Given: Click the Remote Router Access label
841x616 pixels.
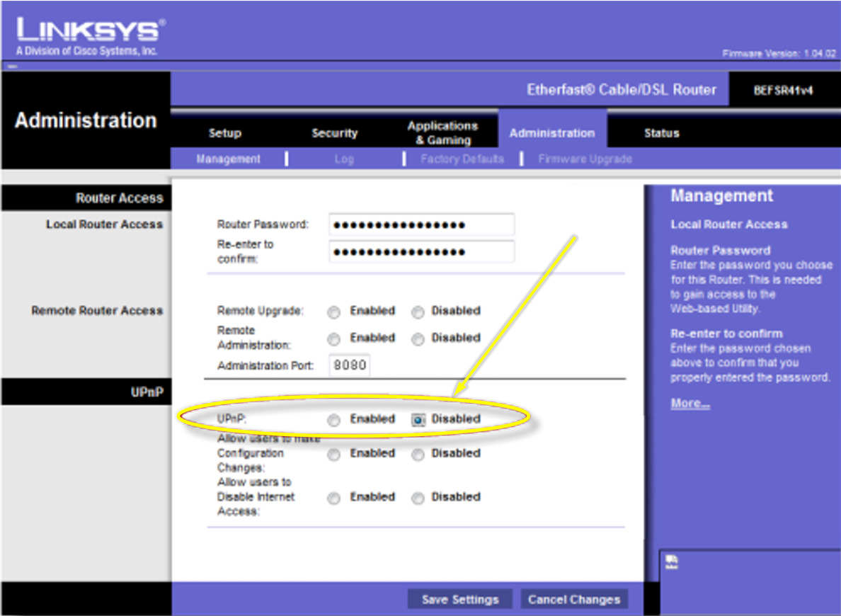Looking at the screenshot, I should coord(97,311).
